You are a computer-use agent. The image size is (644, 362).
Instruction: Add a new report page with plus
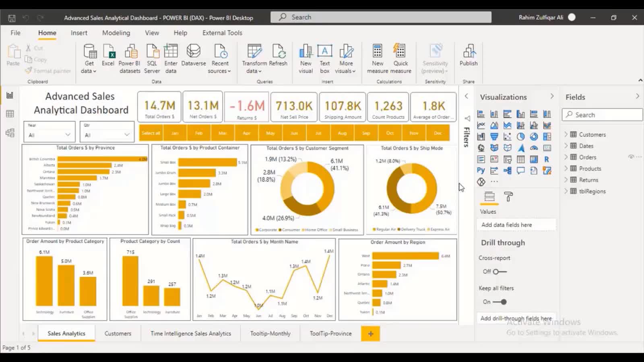pos(371,333)
